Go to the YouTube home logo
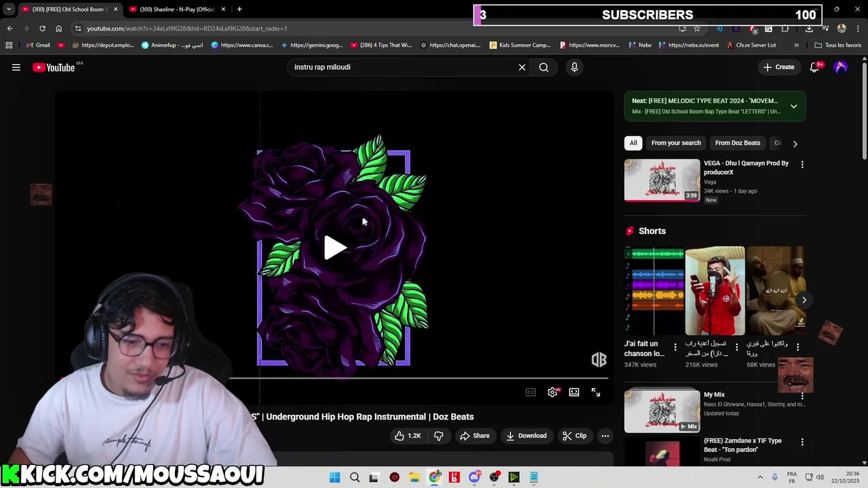868x488 pixels. pyautogui.click(x=54, y=67)
